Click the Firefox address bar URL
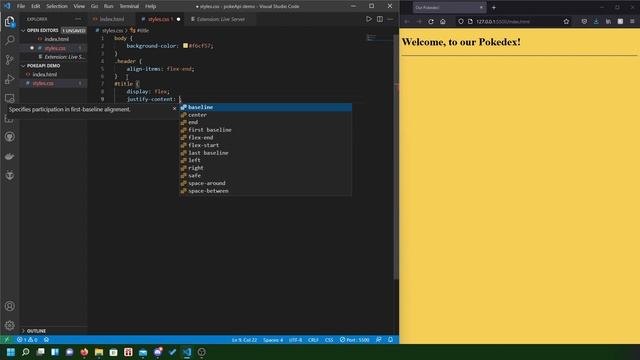The height and width of the screenshot is (360, 640). click(x=503, y=21)
